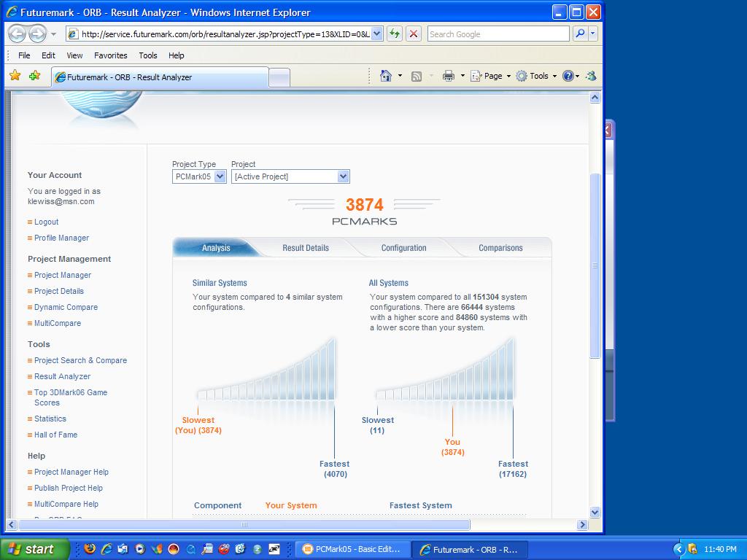Image resolution: width=747 pixels, height=560 pixels.
Task: Open the Project Type PCMark05 dropdown
Action: coord(198,176)
